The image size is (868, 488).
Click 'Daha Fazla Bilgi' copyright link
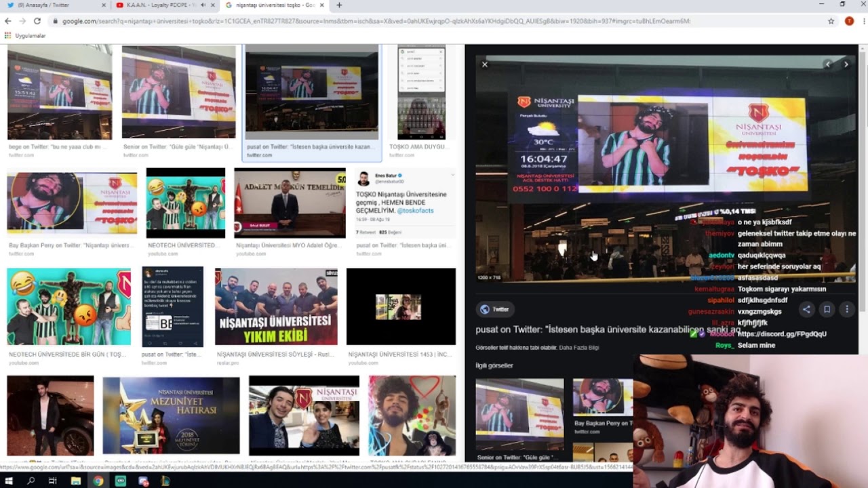(x=579, y=348)
